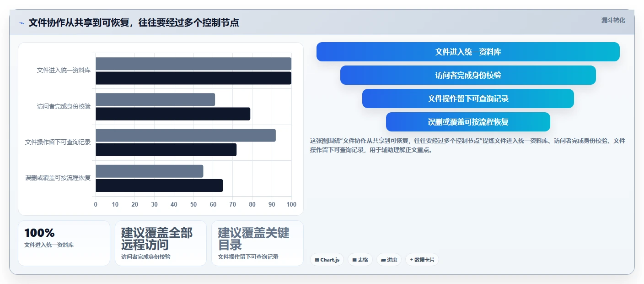The image size is (644, 284).
Task: Click the x-axis tick value 50
Action: pos(193,204)
